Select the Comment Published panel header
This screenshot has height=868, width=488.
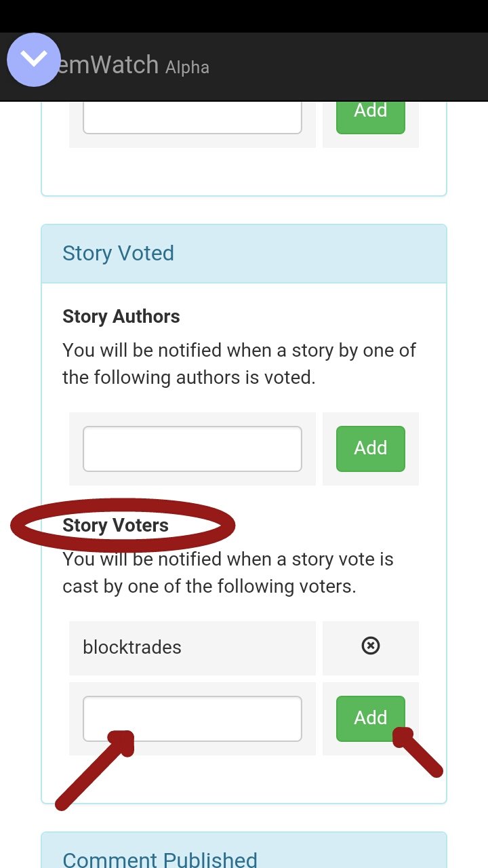(x=244, y=851)
